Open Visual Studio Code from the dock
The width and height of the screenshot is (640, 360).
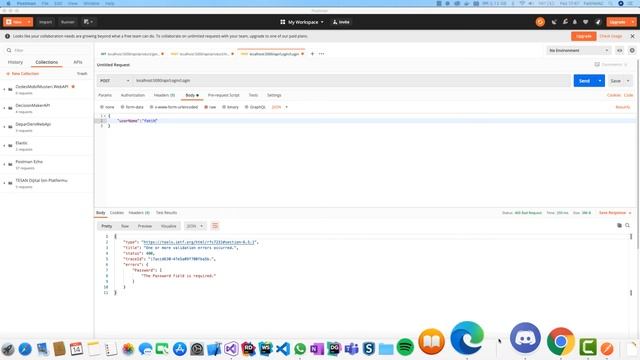[283, 349]
